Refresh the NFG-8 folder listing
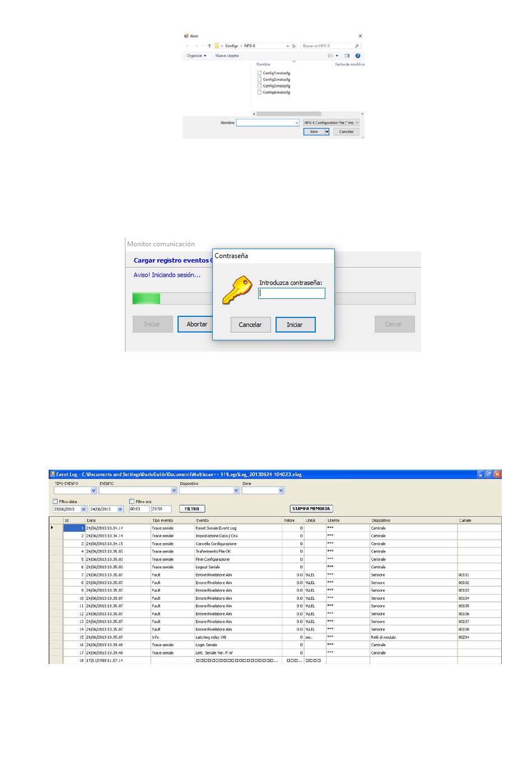This screenshot has height=772, width=532. pos(294,46)
